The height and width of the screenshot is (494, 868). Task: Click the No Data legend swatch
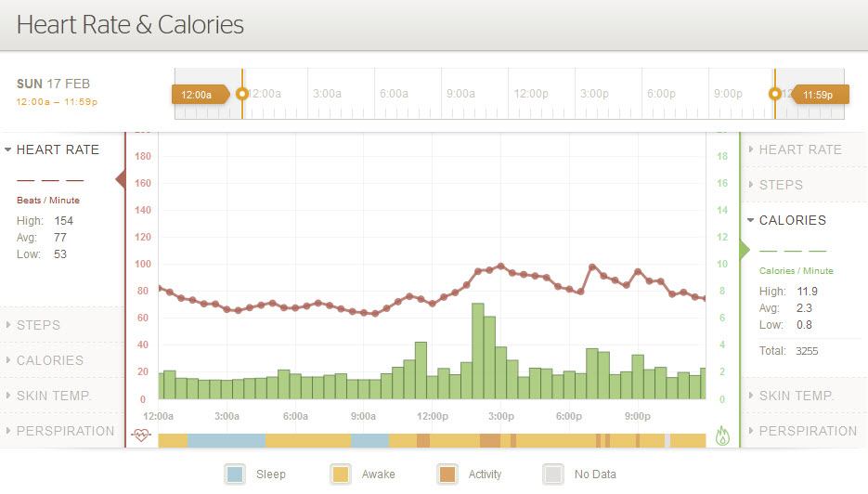[x=553, y=474]
